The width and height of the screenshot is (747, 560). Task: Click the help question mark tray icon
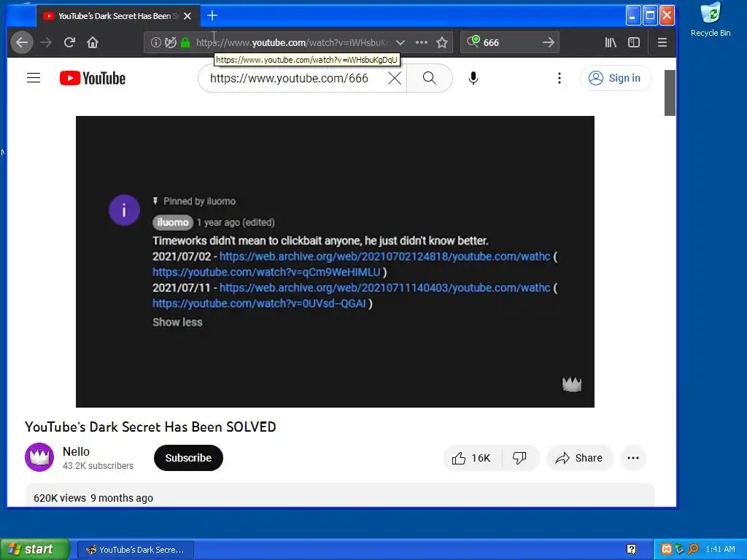tap(631, 550)
